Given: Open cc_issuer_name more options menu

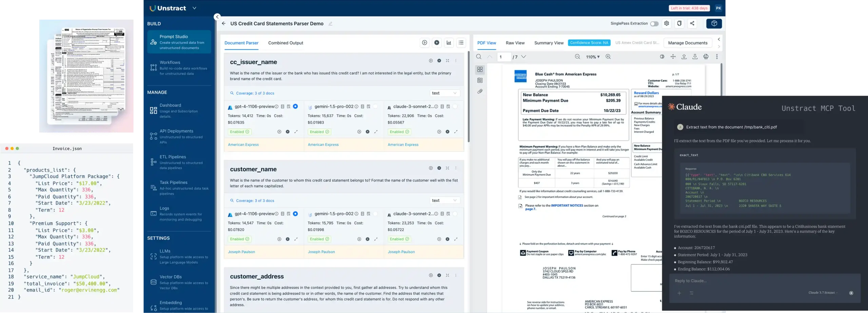Looking at the screenshot, I should tap(456, 61).
